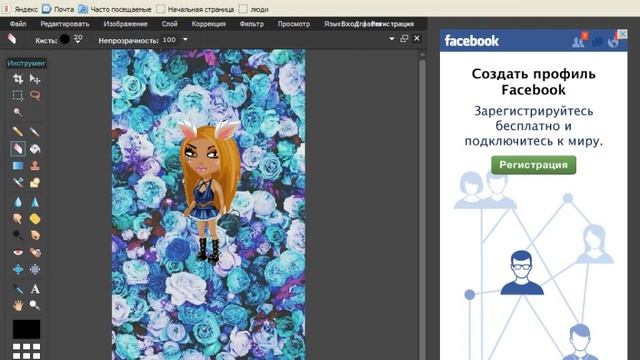
Task: Click the Facebook messages icon
Action: click(x=597, y=42)
